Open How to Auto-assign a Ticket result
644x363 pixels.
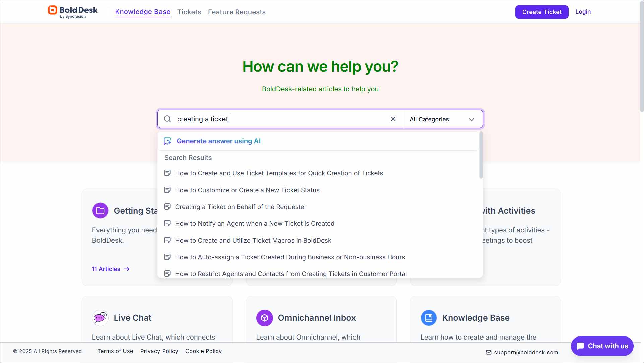[x=290, y=257]
